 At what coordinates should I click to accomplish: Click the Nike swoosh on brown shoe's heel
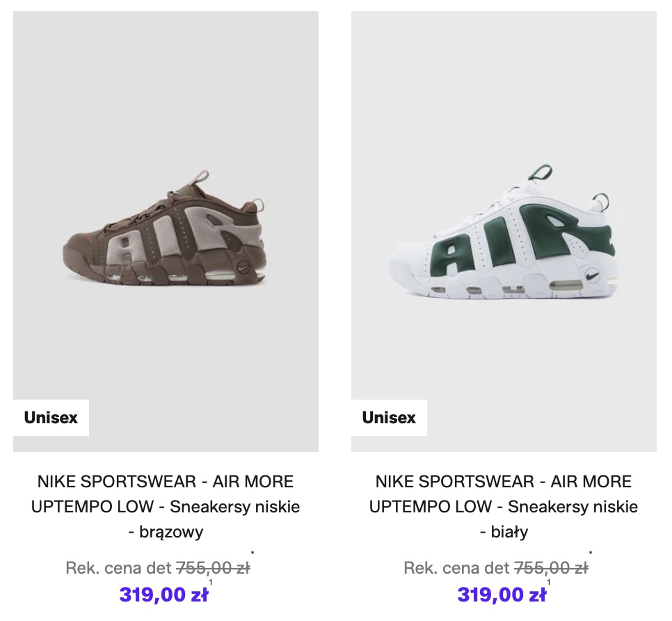click(244, 265)
